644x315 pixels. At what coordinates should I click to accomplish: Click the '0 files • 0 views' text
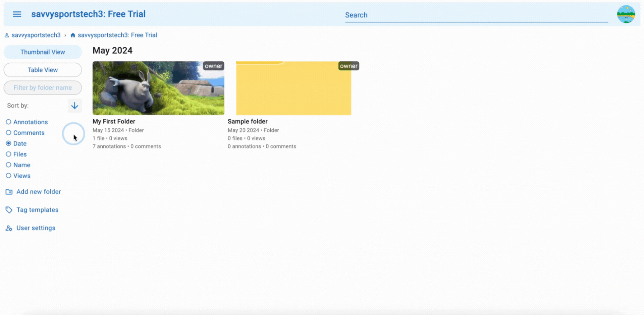(247, 138)
